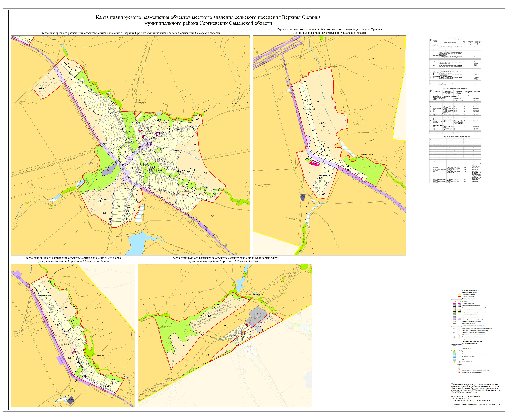Viewport: 511px width, 420px height.
Task: Click the main map title at top
Action: 208,20
